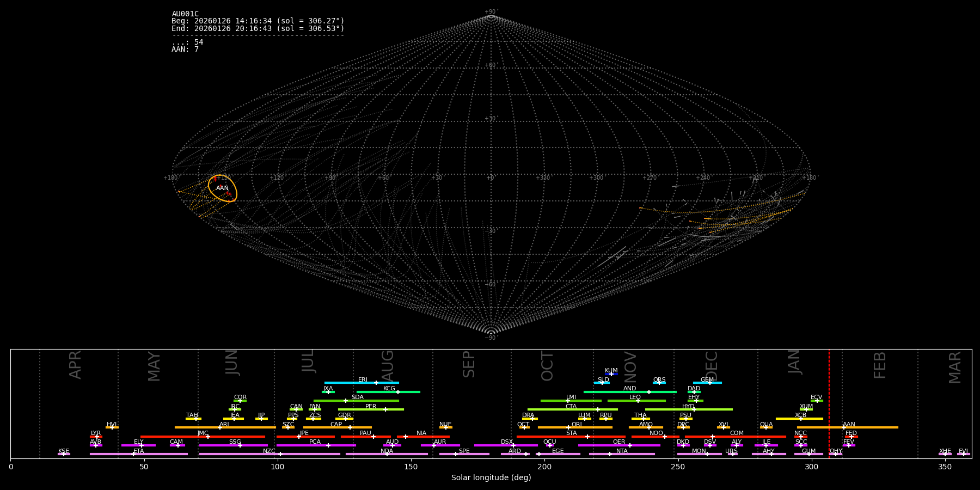Click the OHY shower label
980x490 pixels.
836,451
